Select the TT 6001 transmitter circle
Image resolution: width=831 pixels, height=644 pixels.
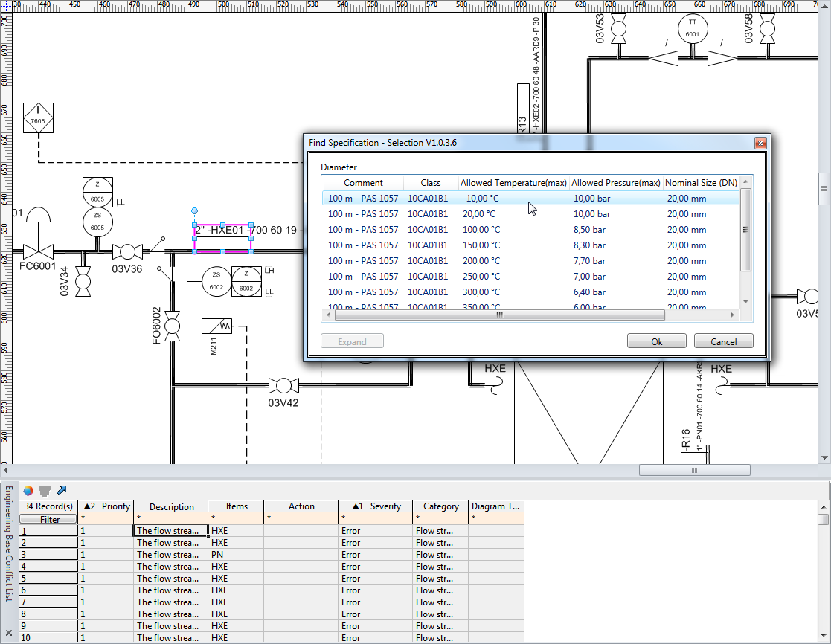(x=692, y=29)
